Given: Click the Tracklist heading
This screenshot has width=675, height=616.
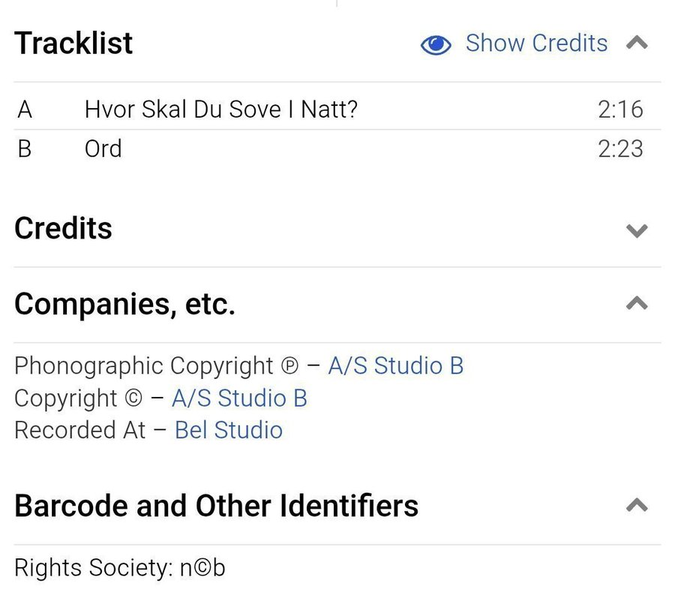Looking at the screenshot, I should click(x=73, y=44).
